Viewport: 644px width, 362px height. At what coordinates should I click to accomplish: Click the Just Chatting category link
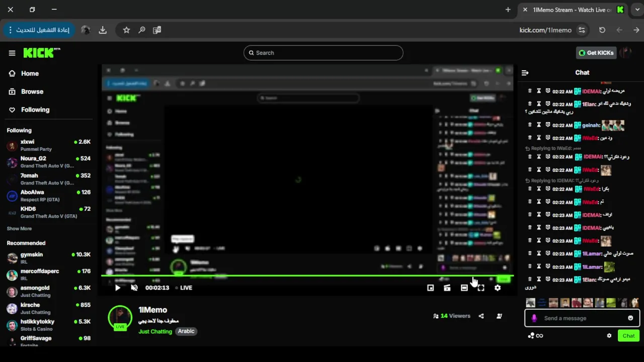[155, 331]
